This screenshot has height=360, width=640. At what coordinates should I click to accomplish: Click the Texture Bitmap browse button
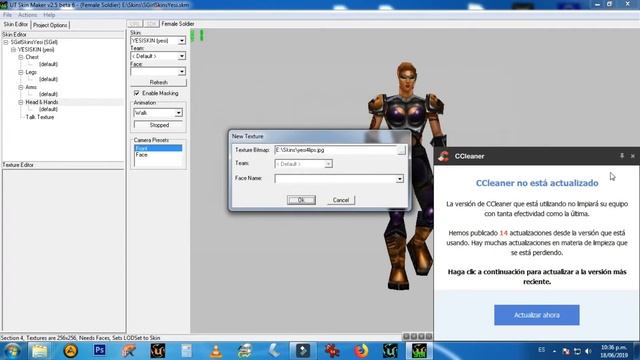click(401, 150)
